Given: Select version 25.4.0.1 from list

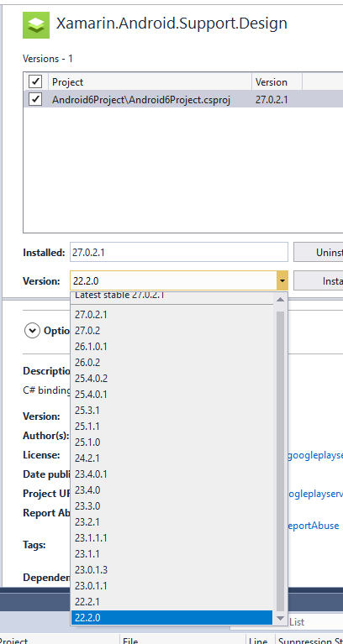Looking at the screenshot, I should [x=171, y=395].
